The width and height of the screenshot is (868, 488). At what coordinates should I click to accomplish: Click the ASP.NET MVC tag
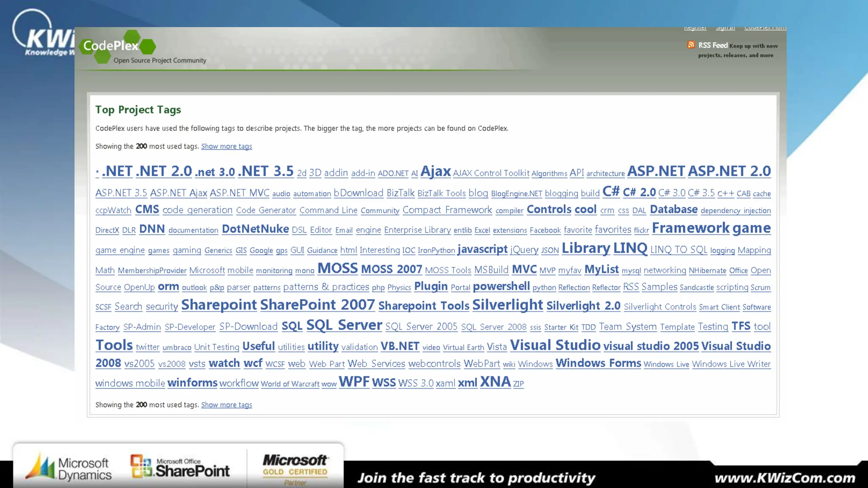239,193
